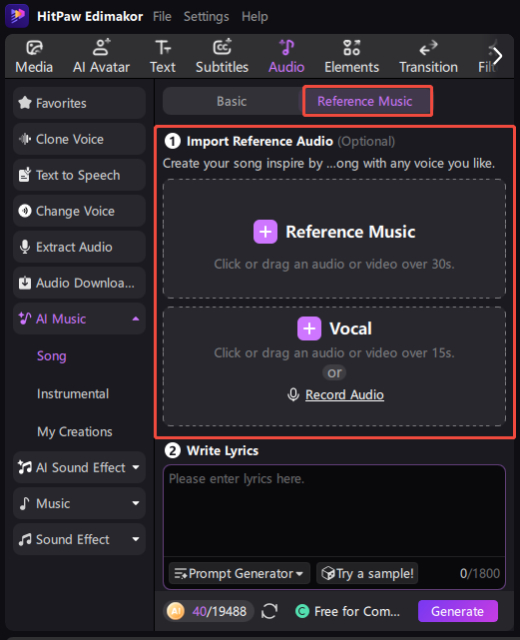Open Change Voice in the sidebar

click(x=79, y=211)
